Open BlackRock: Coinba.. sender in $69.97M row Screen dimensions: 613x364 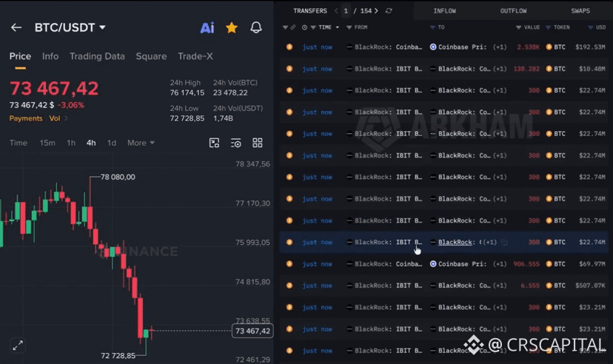click(x=389, y=264)
